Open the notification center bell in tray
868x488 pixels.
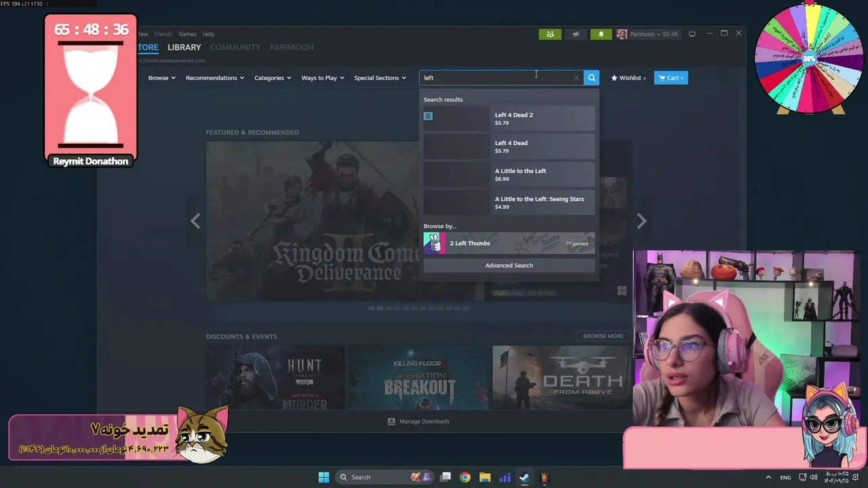[856, 477]
